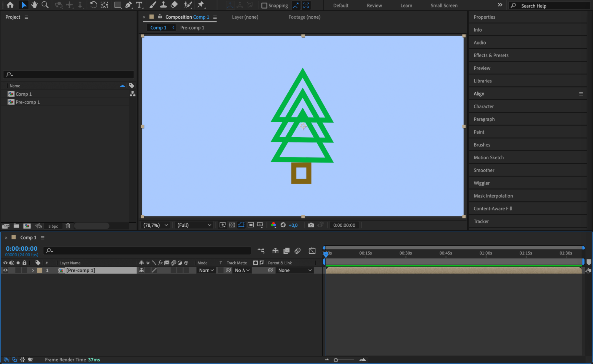Delete selected item with trash icon

tap(68, 226)
